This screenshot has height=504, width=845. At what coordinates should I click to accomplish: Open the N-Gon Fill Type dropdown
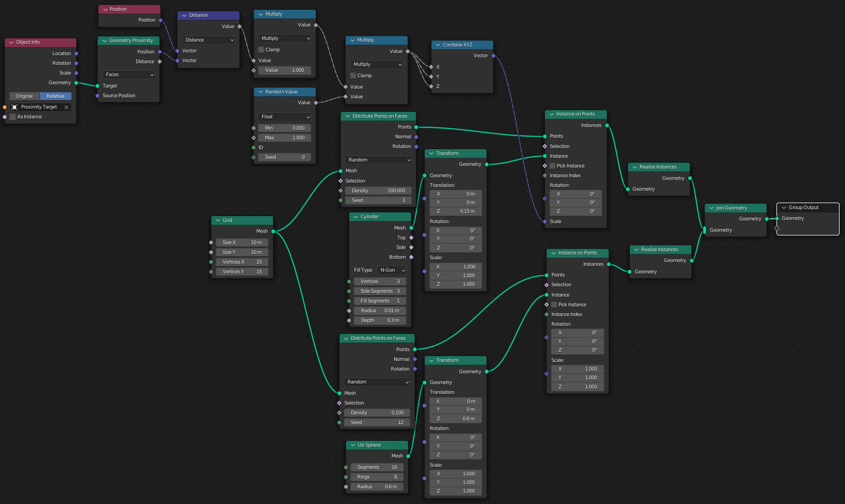coord(392,270)
